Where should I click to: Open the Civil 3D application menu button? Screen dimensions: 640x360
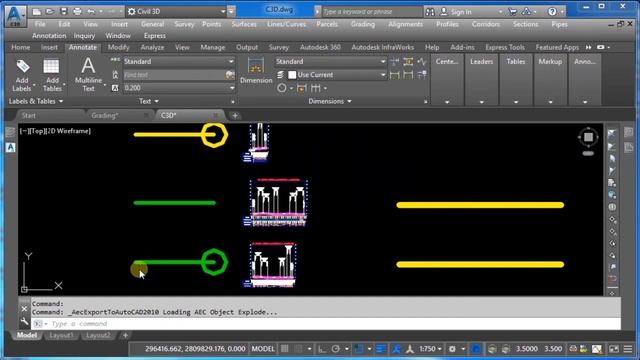point(15,16)
